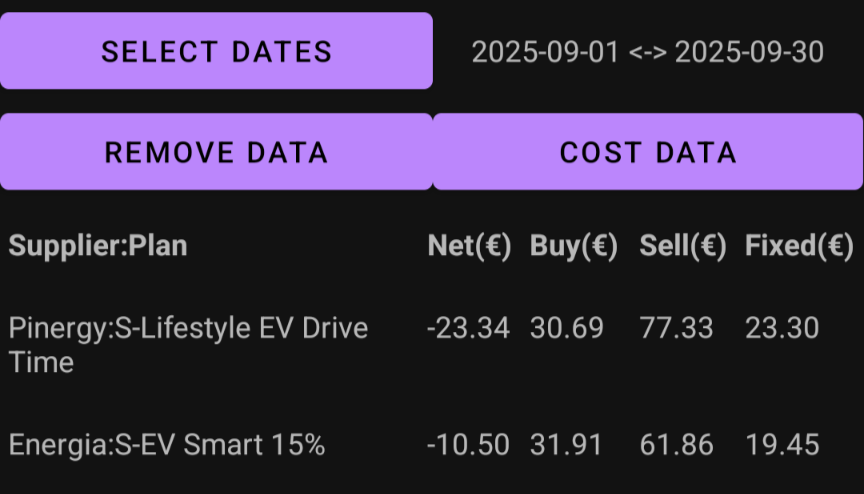Screen dimensions: 864x494
Task: Click Pinergy sell value 77.33
Action: (677, 328)
